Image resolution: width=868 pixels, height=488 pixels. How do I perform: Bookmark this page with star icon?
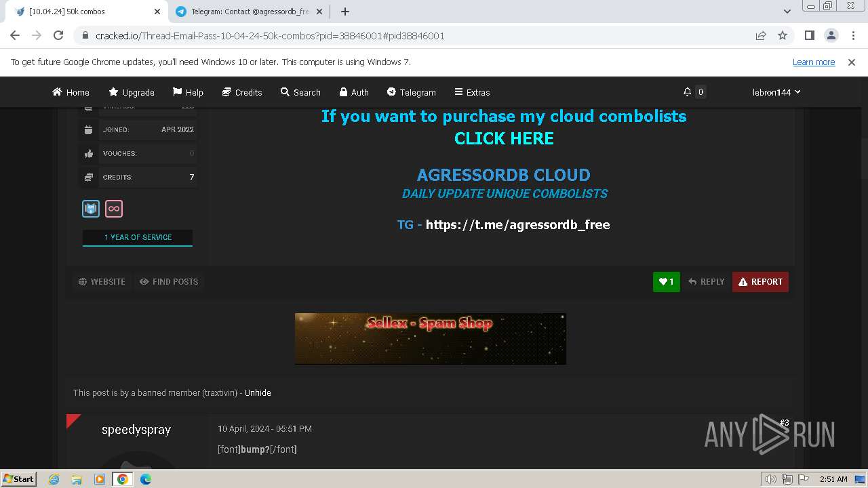click(783, 35)
